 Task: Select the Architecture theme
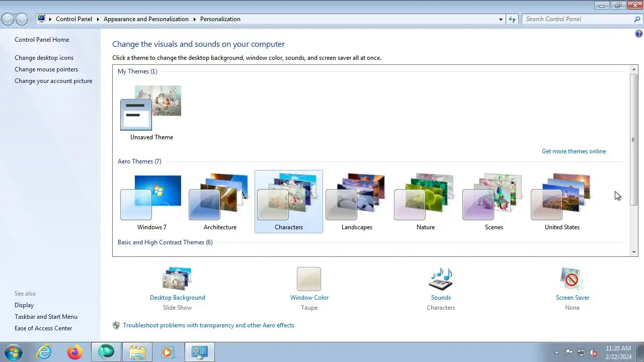pos(220,202)
